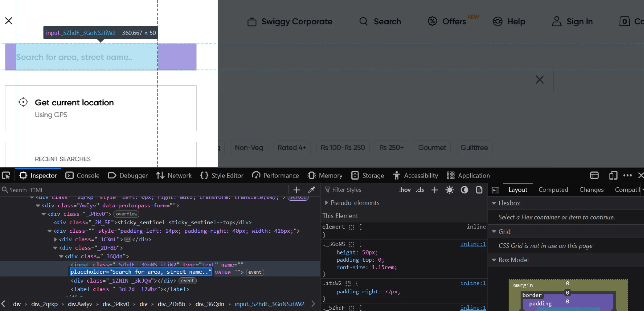Expand div class _1CXmL node
This screenshot has width=644, height=311.
55,239
